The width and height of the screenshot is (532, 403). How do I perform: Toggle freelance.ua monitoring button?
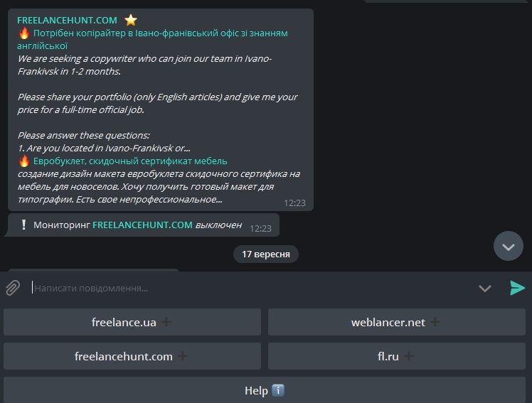pyautogui.click(x=132, y=322)
